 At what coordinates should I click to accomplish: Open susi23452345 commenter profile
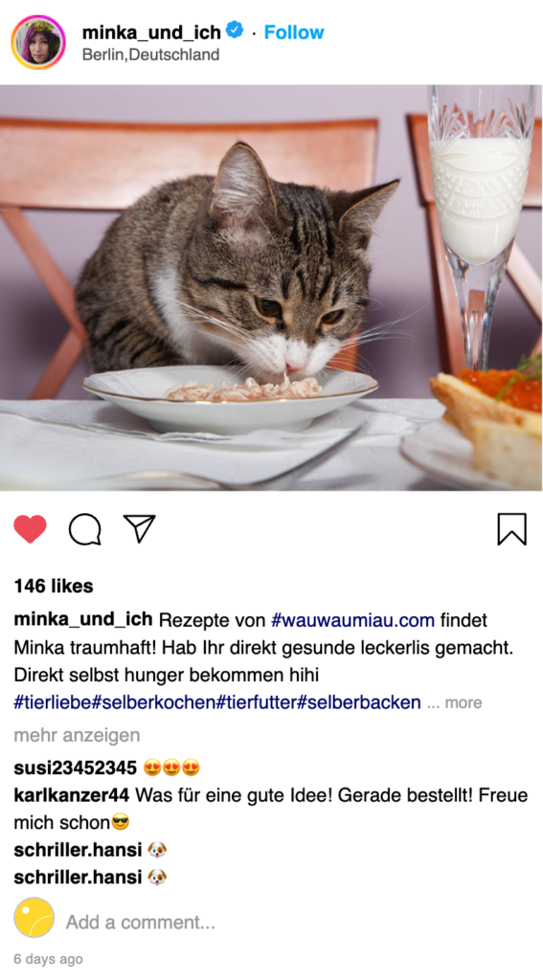point(75,768)
